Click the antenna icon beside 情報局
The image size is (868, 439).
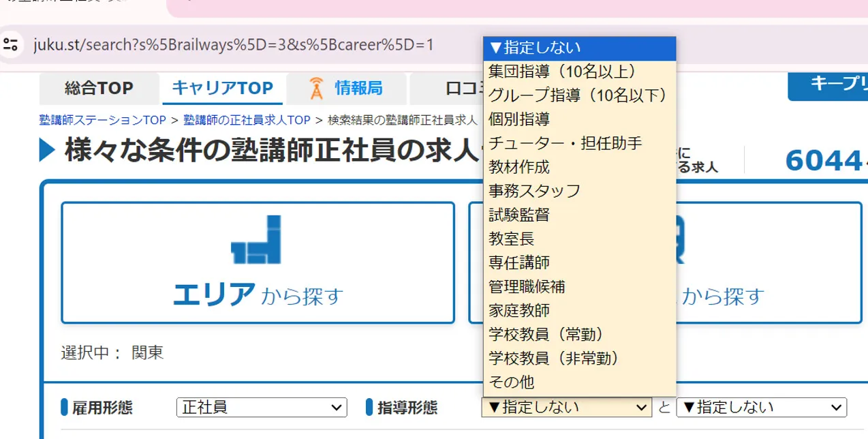(315, 88)
